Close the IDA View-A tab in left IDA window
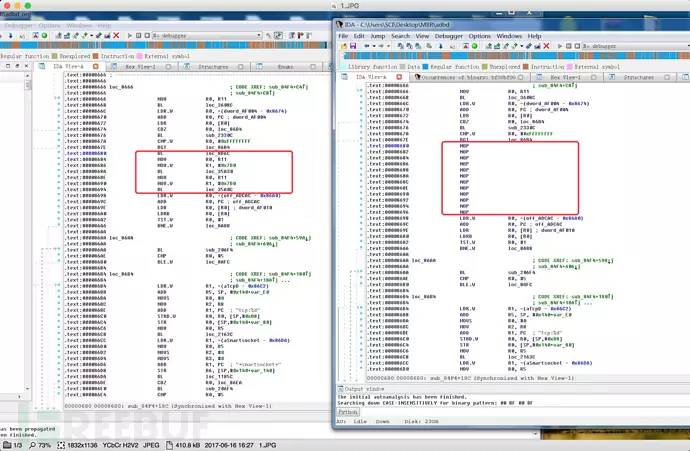The height and width of the screenshot is (451, 690). click(x=95, y=66)
